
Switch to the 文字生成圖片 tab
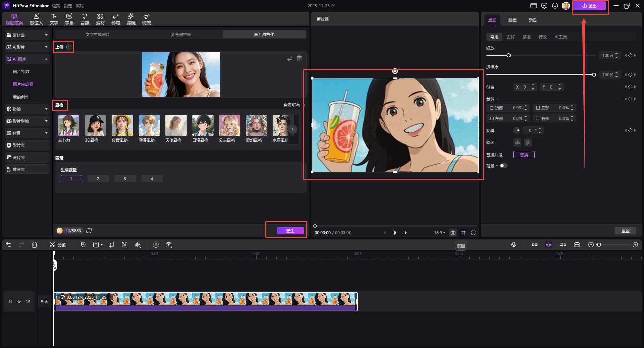pos(97,34)
